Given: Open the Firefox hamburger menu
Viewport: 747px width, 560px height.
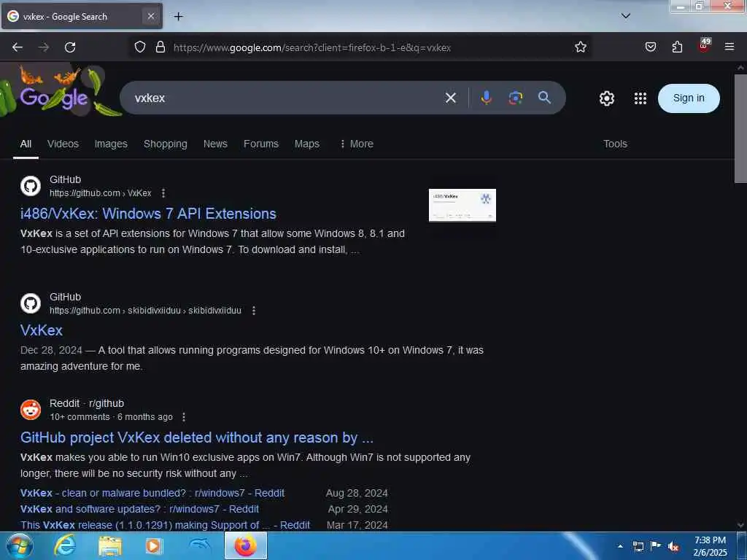Looking at the screenshot, I should (729, 47).
